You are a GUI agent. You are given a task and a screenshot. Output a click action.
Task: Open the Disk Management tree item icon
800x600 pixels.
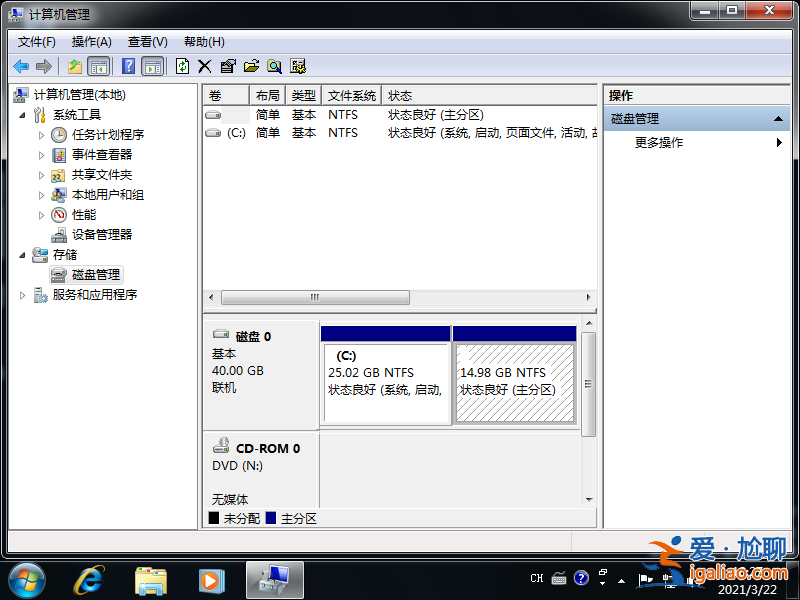(60, 274)
